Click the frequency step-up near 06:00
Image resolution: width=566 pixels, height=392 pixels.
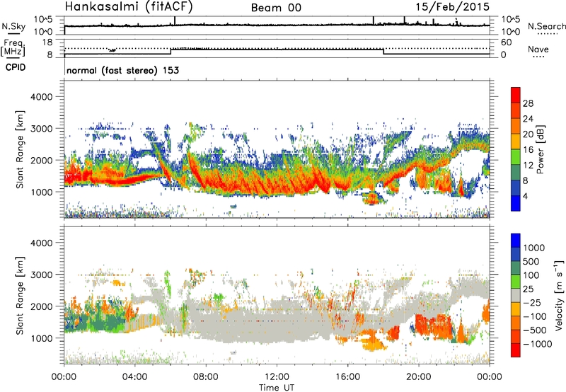[171, 51]
